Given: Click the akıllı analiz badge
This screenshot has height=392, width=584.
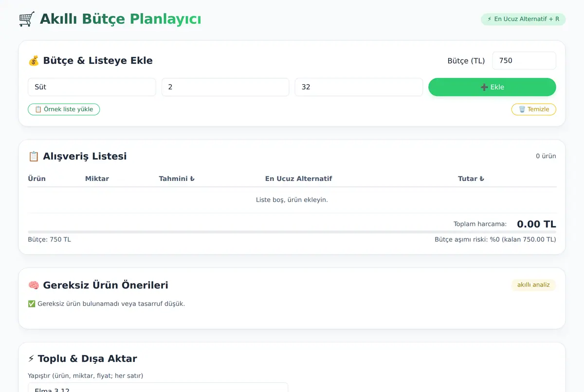Looking at the screenshot, I should coord(533,285).
